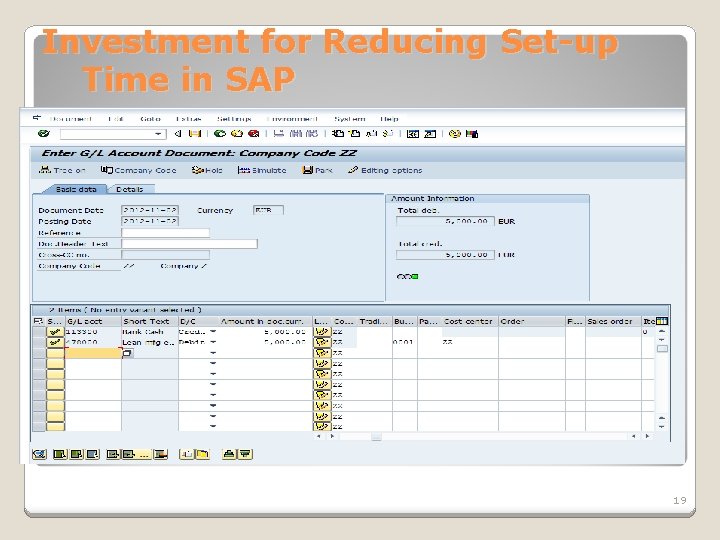Click the SAP window menu icon left of Document
720x540 pixels.
click(37, 118)
